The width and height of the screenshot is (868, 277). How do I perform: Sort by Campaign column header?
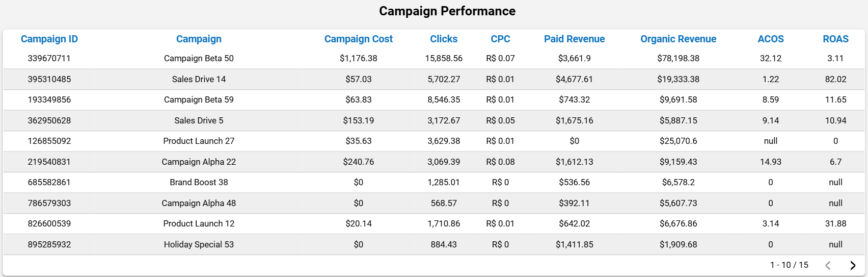point(199,39)
